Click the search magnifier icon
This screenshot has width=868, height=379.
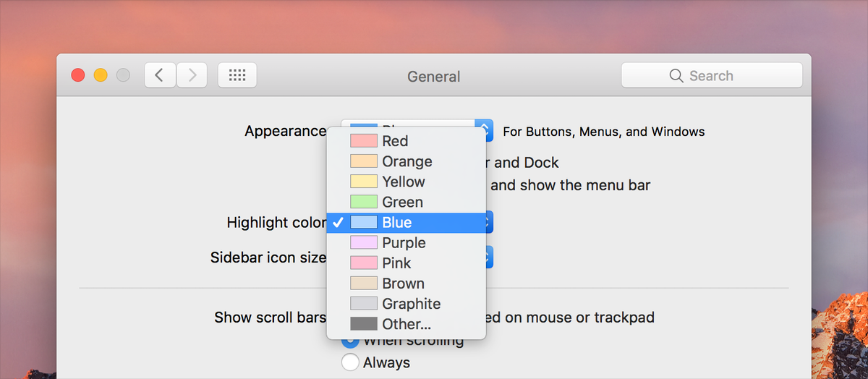tap(676, 76)
